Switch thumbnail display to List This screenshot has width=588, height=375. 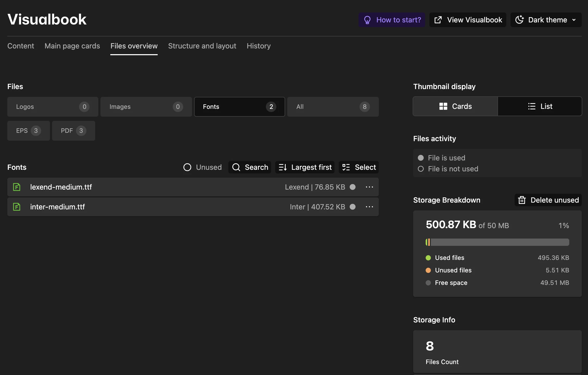pyautogui.click(x=540, y=106)
